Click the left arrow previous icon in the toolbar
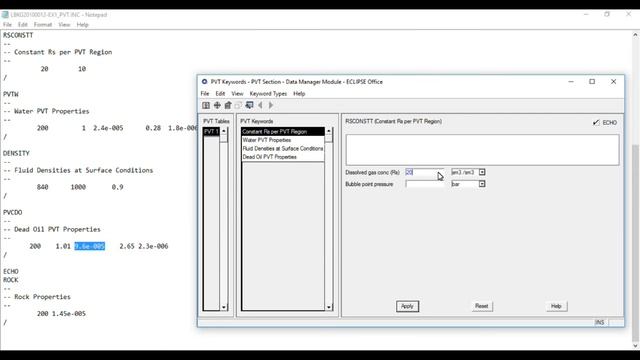The height and width of the screenshot is (360, 640). (x=260, y=105)
